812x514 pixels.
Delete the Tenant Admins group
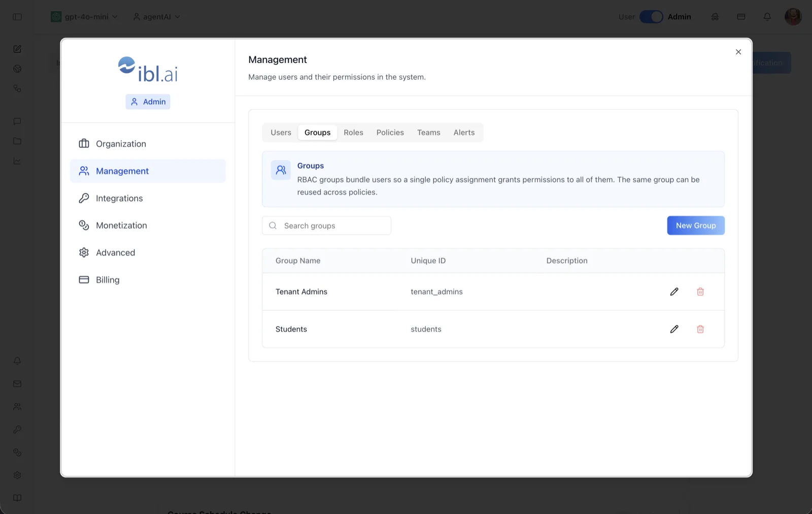(700, 292)
